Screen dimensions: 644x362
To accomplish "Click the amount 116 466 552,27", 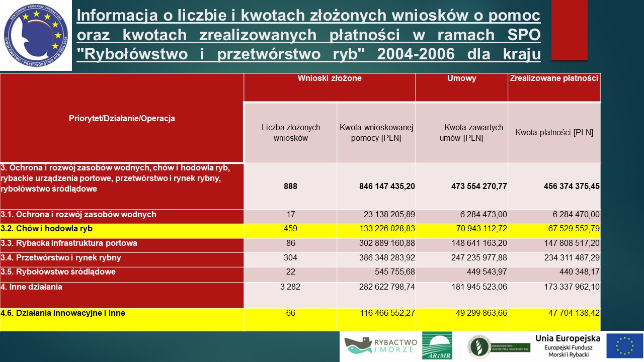I will click(x=387, y=313).
